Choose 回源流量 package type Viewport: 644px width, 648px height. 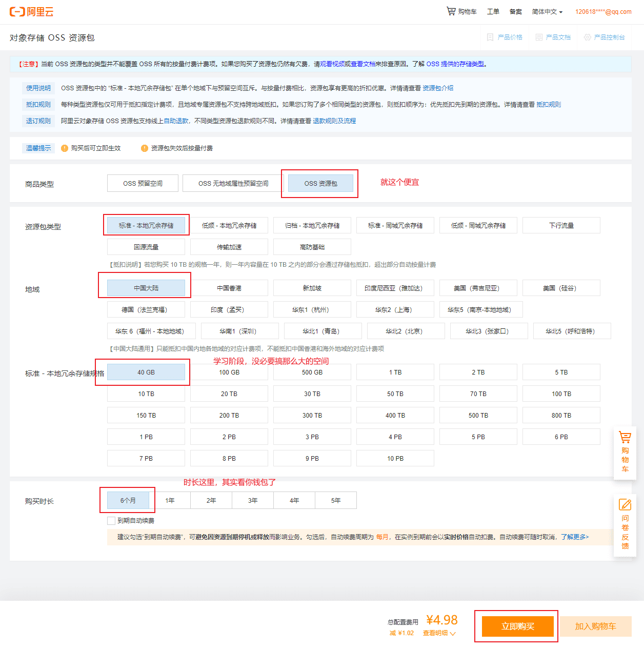pyautogui.click(x=146, y=247)
